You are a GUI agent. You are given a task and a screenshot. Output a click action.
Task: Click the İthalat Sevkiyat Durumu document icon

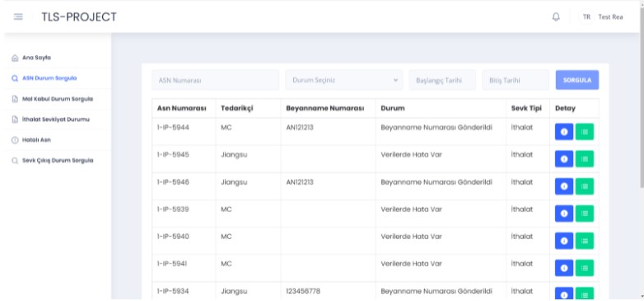click(x=15, y=120)
